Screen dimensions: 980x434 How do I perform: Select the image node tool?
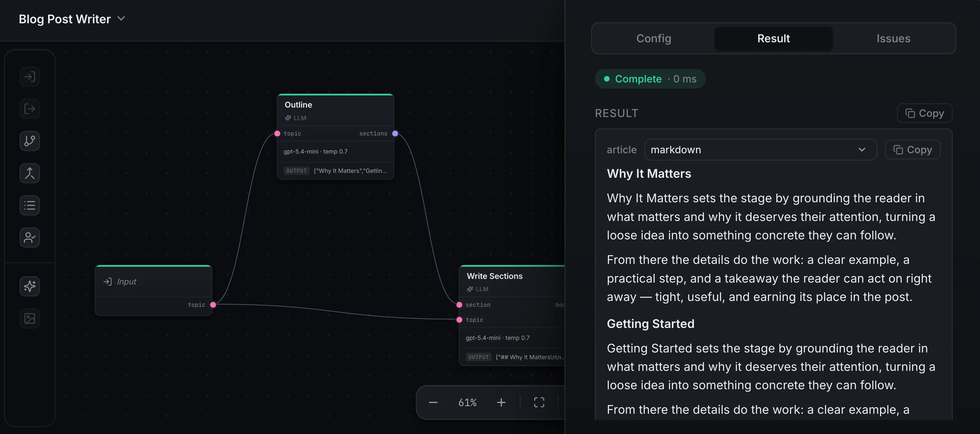pos(30,318)
